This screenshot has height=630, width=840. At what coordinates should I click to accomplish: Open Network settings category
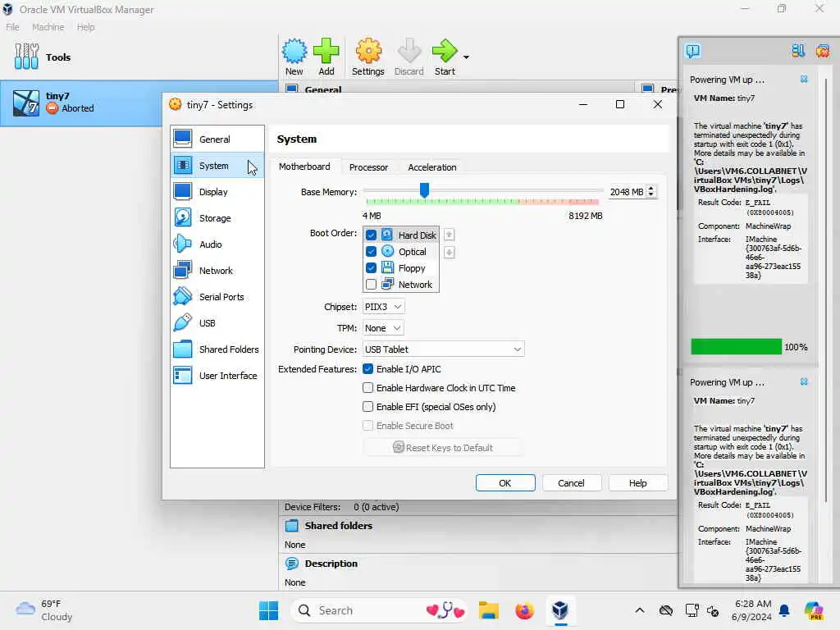coord(217,271)
